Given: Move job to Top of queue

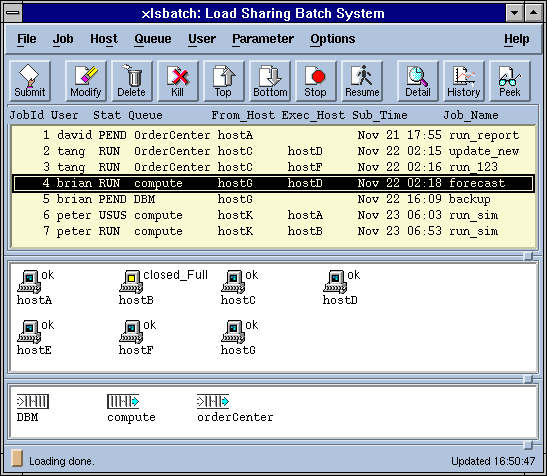Looking at the screenshot, I should (224, 81).
